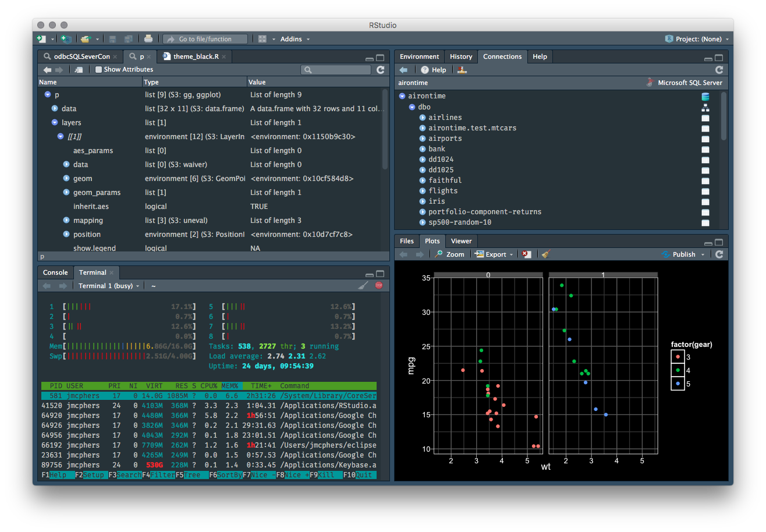Click the Zoom button in Plots
The image size is (766, 532).
coord(449,254)
